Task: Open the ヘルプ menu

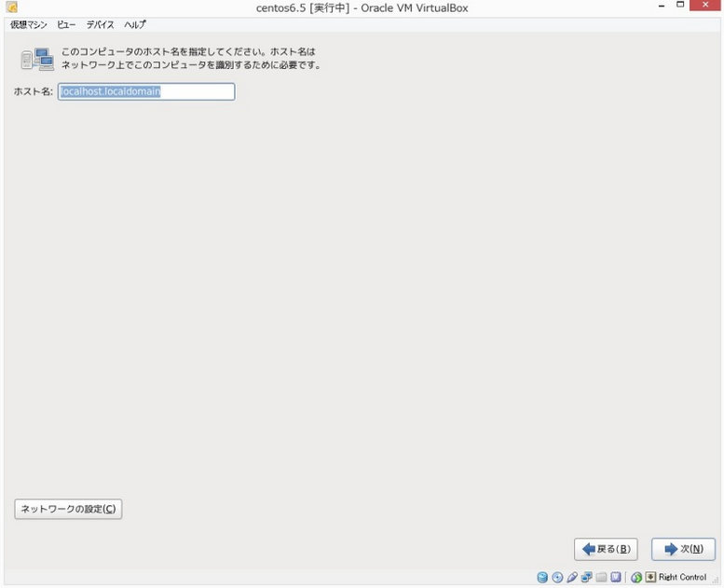Action: coord(135,25)
